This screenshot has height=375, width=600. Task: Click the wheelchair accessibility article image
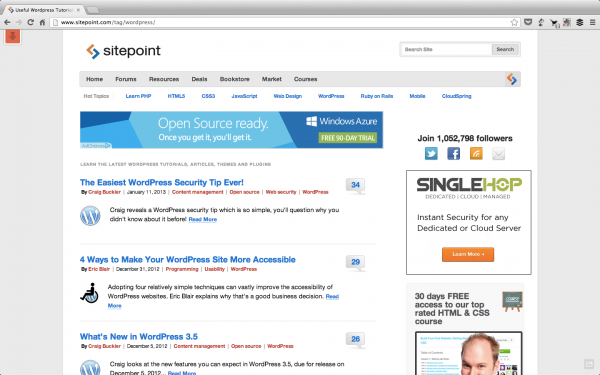click(x=89, y=293)
